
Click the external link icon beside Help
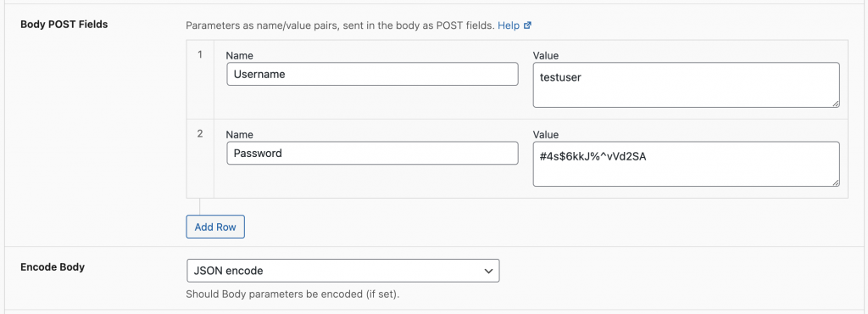527,25
